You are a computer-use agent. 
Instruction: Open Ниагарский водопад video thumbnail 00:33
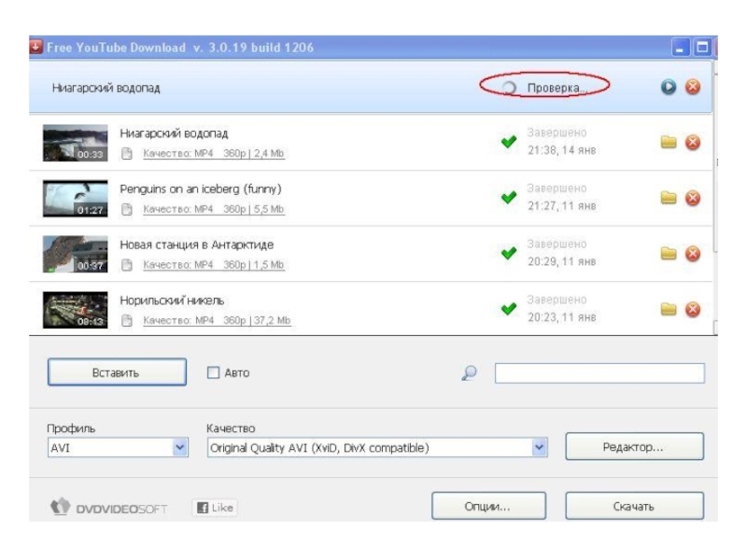(76, 143)
